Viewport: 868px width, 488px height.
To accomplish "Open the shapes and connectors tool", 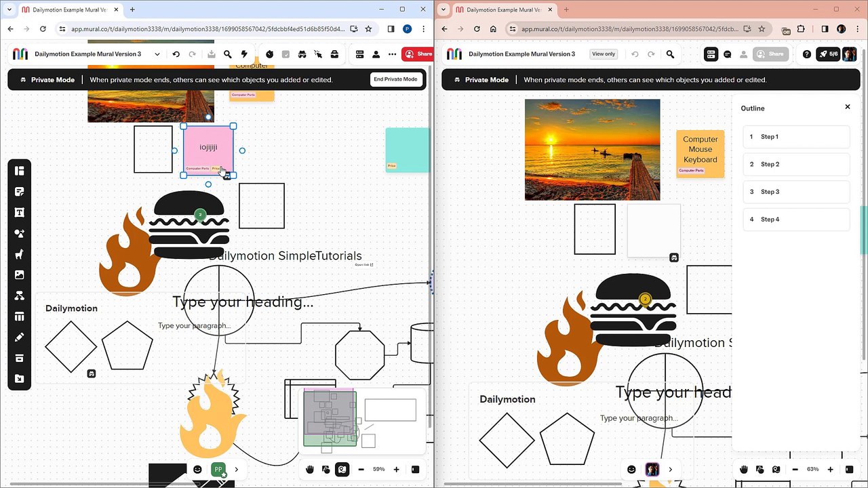I will point(19,234).
